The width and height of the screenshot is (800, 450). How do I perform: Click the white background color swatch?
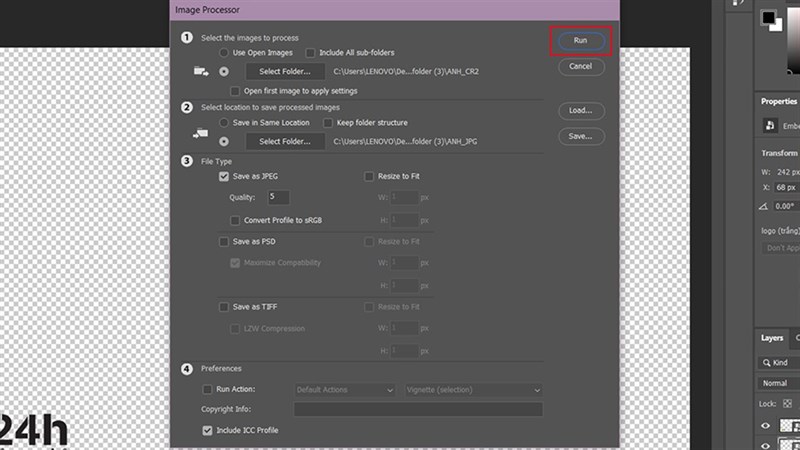pos(778,26)
